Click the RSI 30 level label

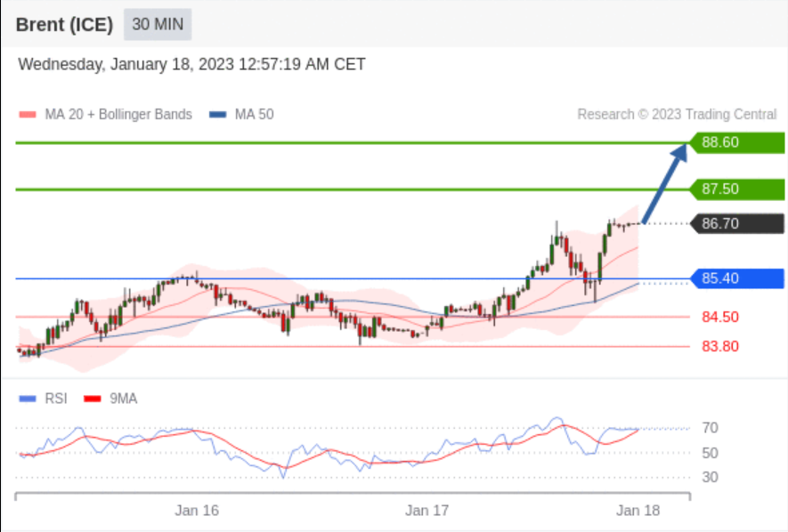point(711,478)
